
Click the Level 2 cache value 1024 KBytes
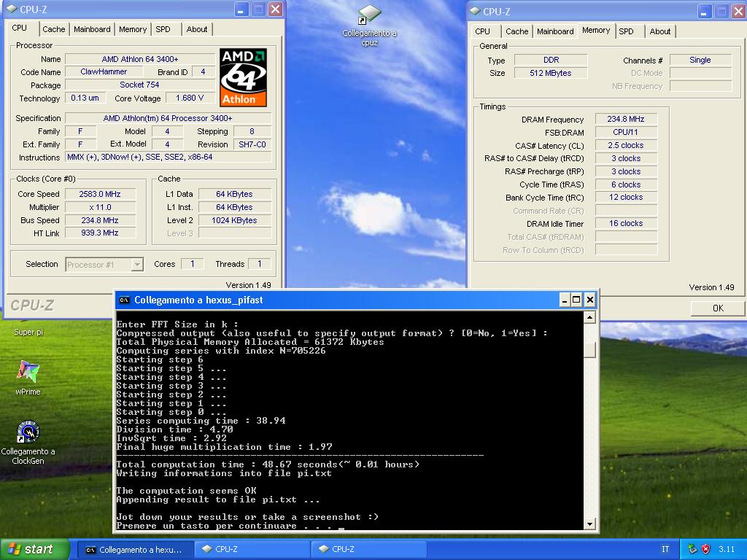(235, 220)
